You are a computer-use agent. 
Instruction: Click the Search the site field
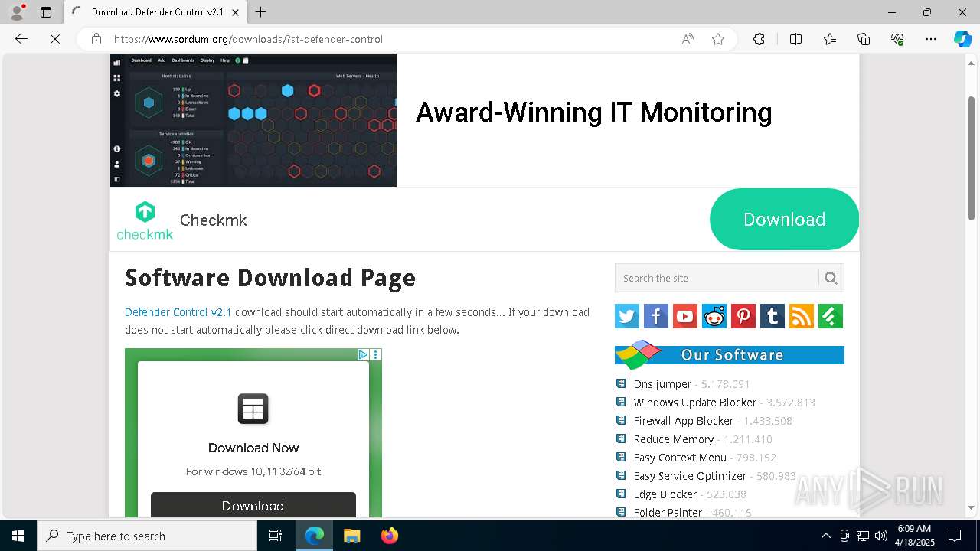(x=717, y=278)
